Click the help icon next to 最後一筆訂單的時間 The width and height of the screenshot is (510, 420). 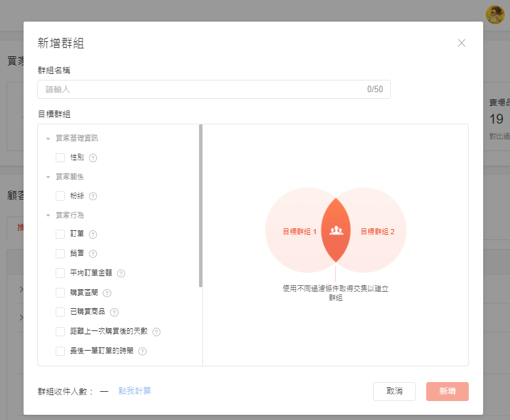(143, 351)
